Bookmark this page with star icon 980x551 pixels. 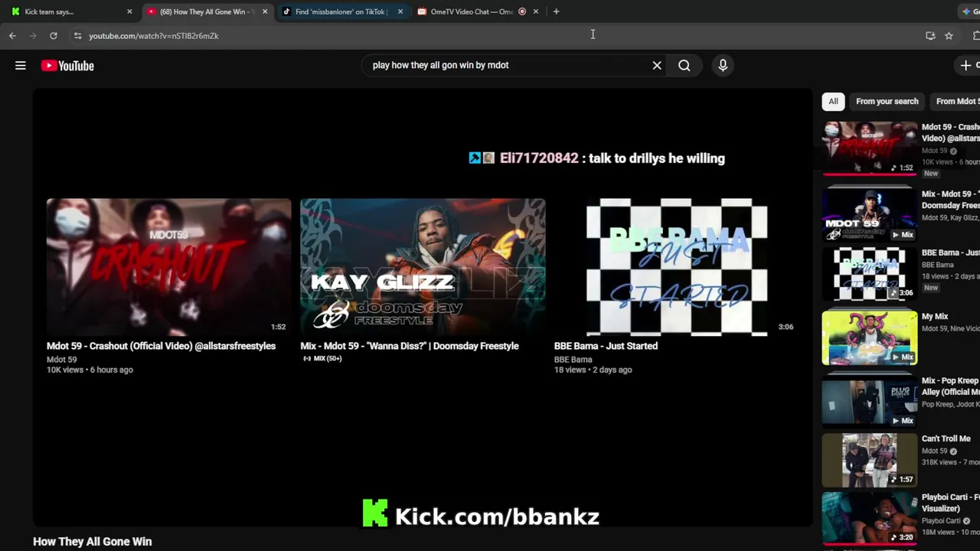tap(949, 36)
